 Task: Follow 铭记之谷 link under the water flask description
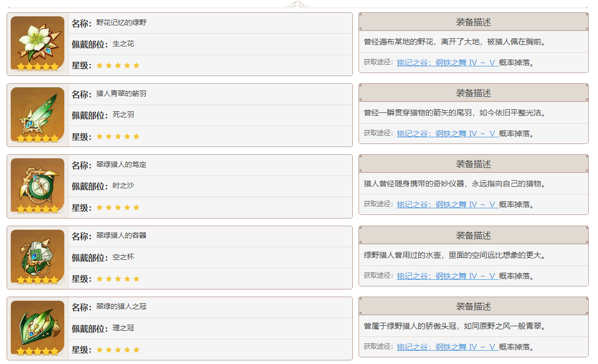(447, 276)
